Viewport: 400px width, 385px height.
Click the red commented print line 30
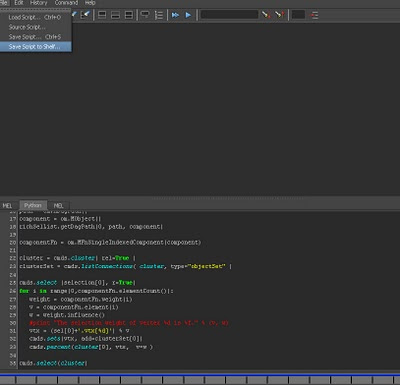tap(128, 323)
